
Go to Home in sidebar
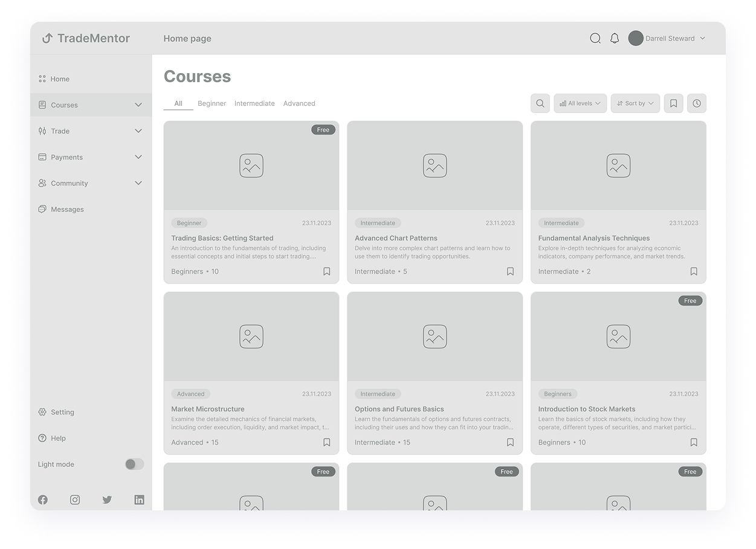tap(91, 79)
